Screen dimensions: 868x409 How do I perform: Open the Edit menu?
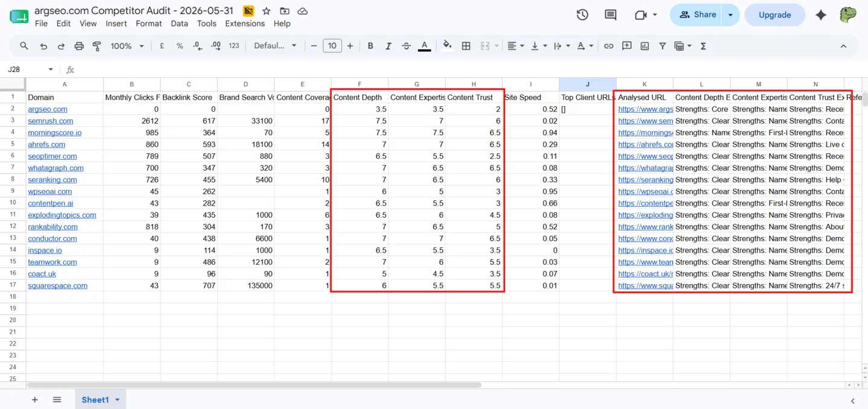coord(63,24)
